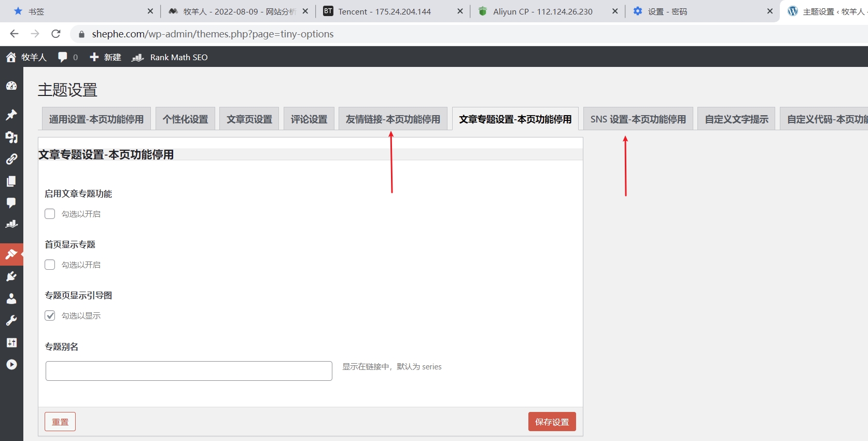Open Rank Math SEO in admin bar
The height and width of the screenshot is (441, 868).
[x=178, y=57]
